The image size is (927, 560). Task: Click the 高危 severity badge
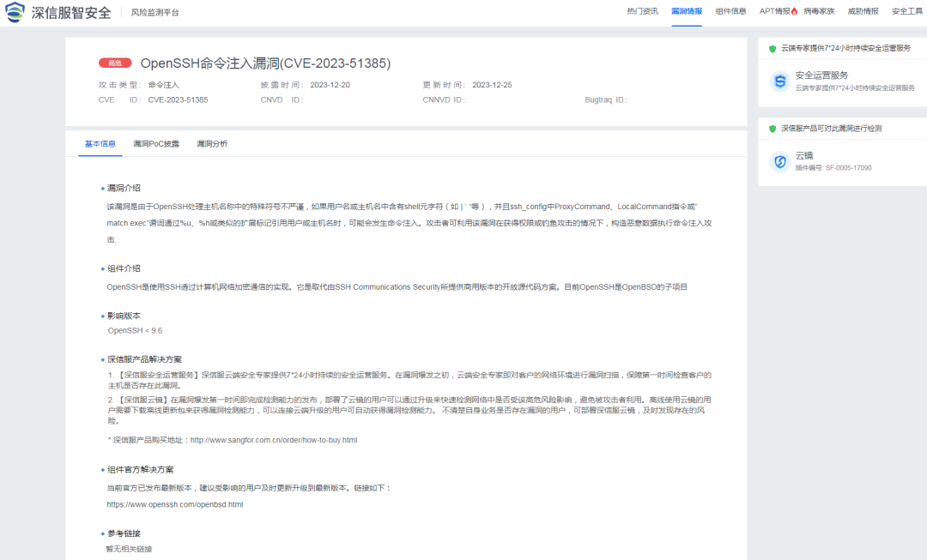[x=115, y=63]
